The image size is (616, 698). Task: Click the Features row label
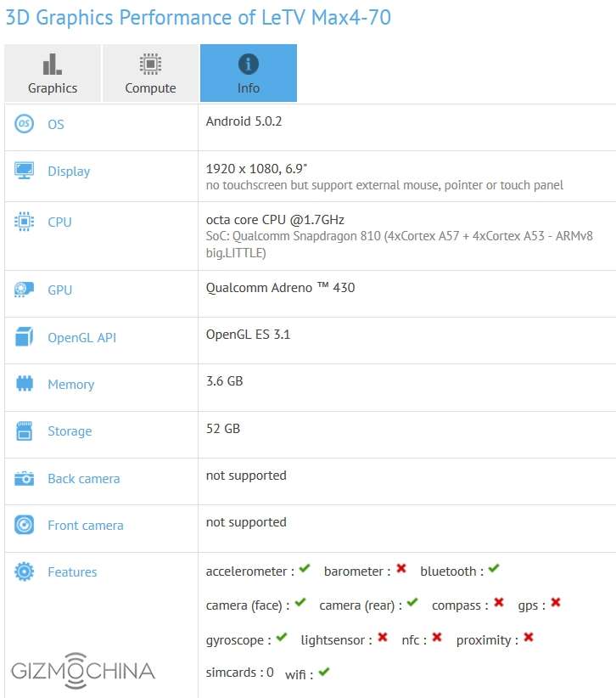[x=72, y=572]
